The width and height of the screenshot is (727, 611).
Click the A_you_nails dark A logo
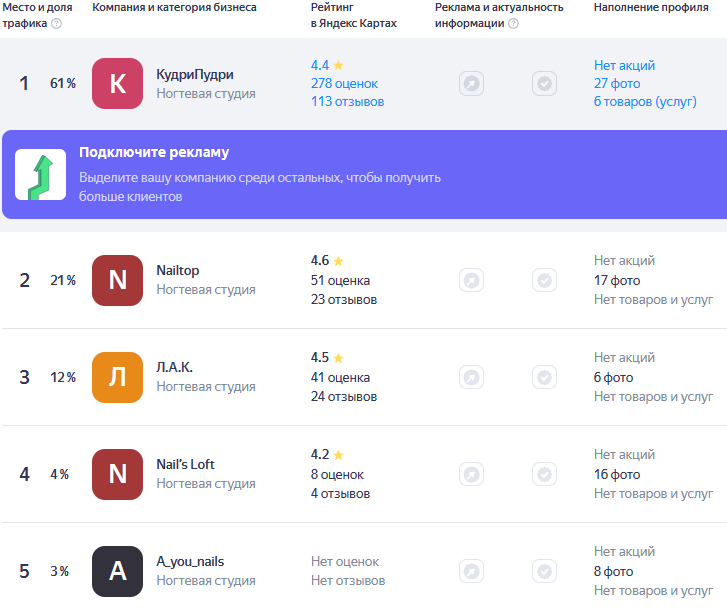117,571
